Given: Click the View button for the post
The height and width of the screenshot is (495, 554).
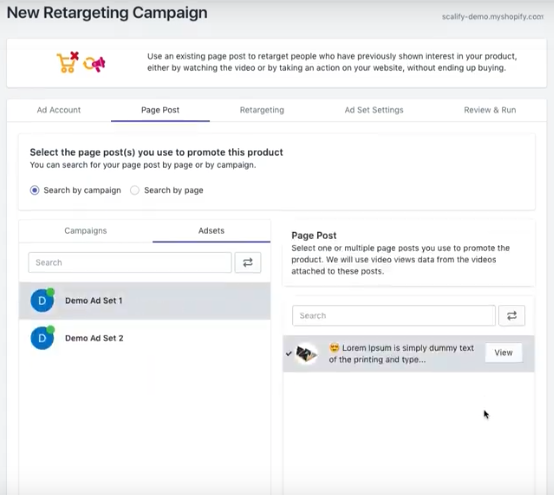Looking at the screenshot, I should tap(503, 353).
